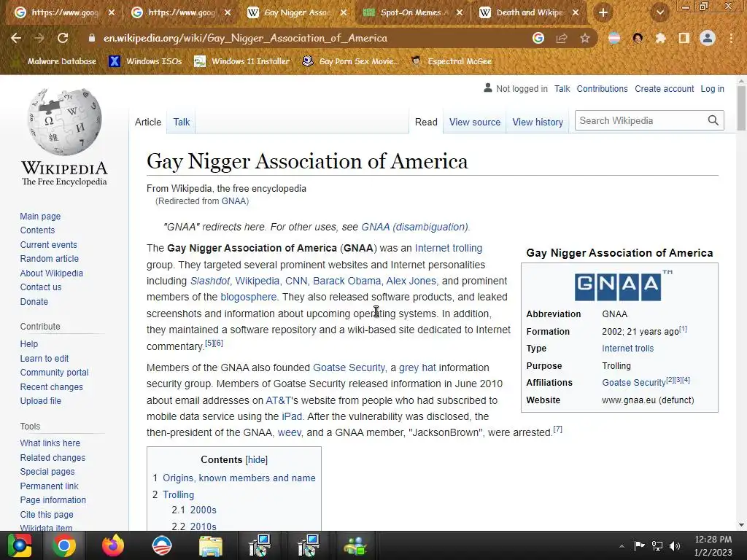Viewport: 747px width, 560px height.
Task: Open the Windows Start button
Action: pos(20,545)
